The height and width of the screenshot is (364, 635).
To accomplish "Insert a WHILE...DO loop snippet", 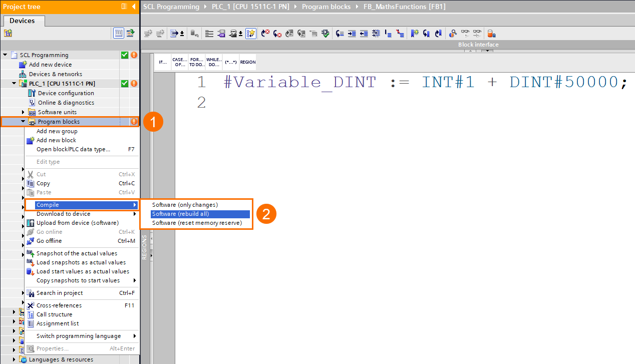I will (213, 62).
